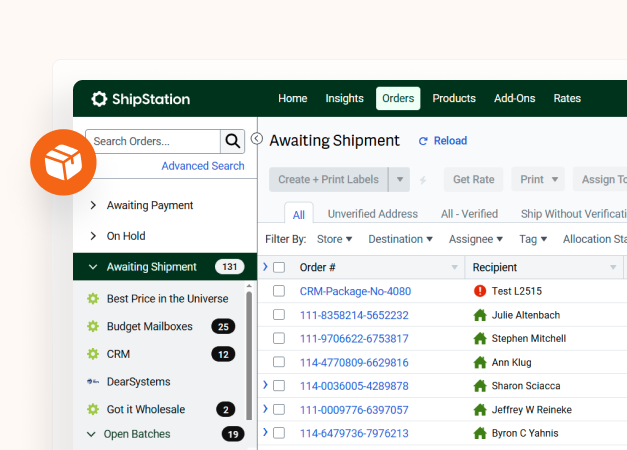627x450 pixels.
Task: Switch to the Unverified Address tab
Action: click(x=372, y=214)
